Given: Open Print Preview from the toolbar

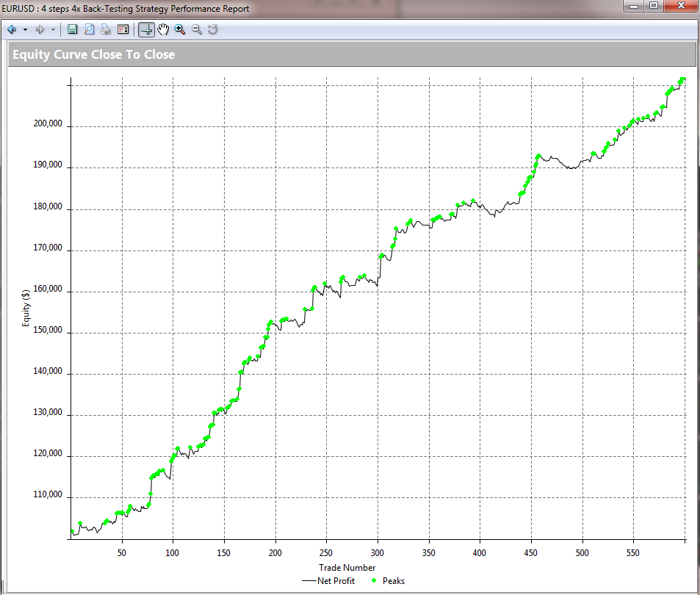Looking at the screenshot, I should click(89, 29).
